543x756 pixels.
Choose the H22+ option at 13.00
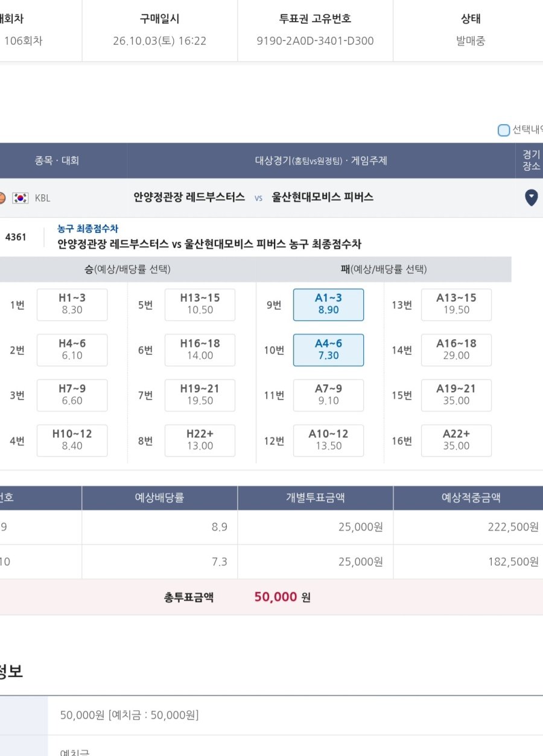200,440
